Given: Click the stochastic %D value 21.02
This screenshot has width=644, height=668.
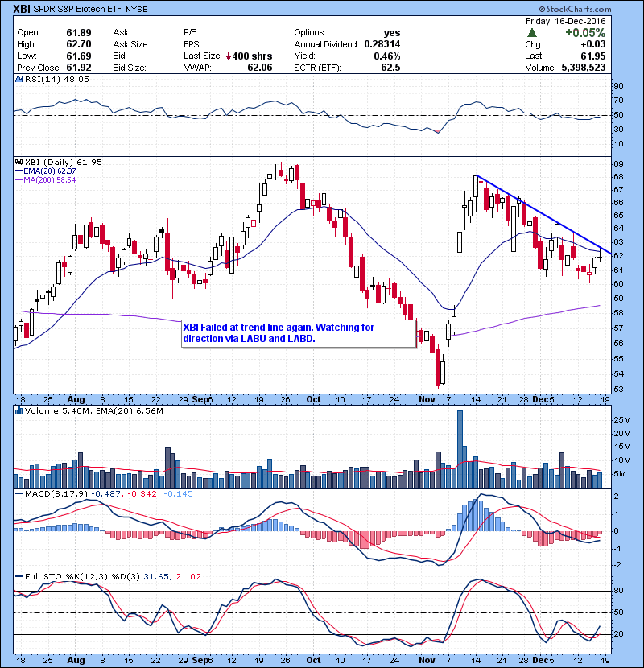Looking at the screenshot, I should click(188, 577).
